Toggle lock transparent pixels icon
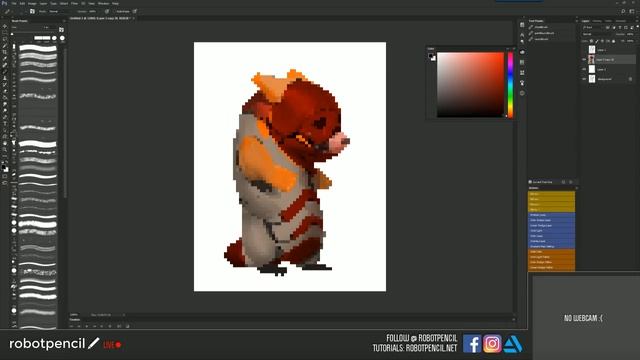This screenshot has height=360, width=640. coord(591,41)
